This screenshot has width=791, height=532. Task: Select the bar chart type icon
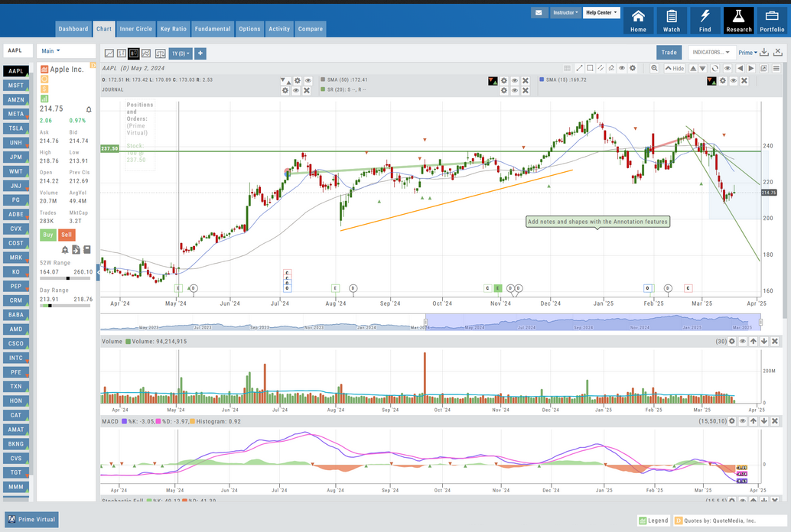point(122,54)
